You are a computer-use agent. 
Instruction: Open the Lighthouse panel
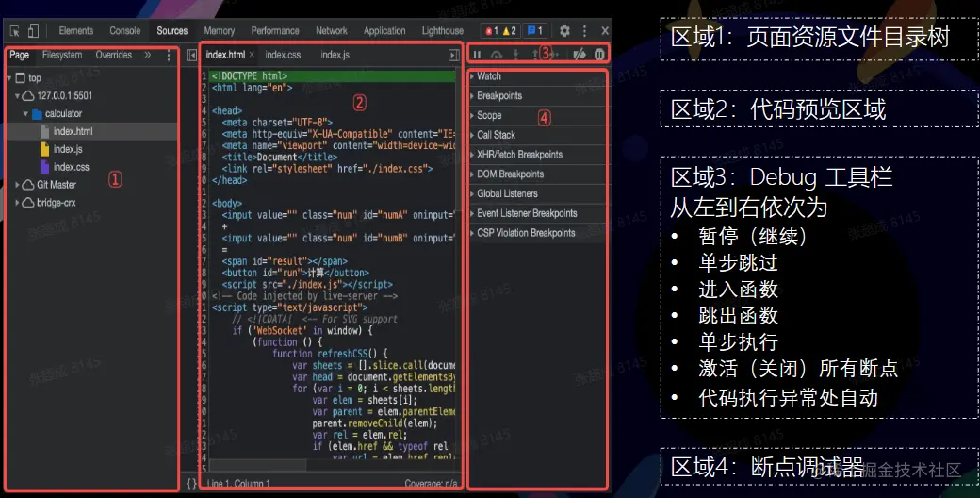[x=443, y=31]
